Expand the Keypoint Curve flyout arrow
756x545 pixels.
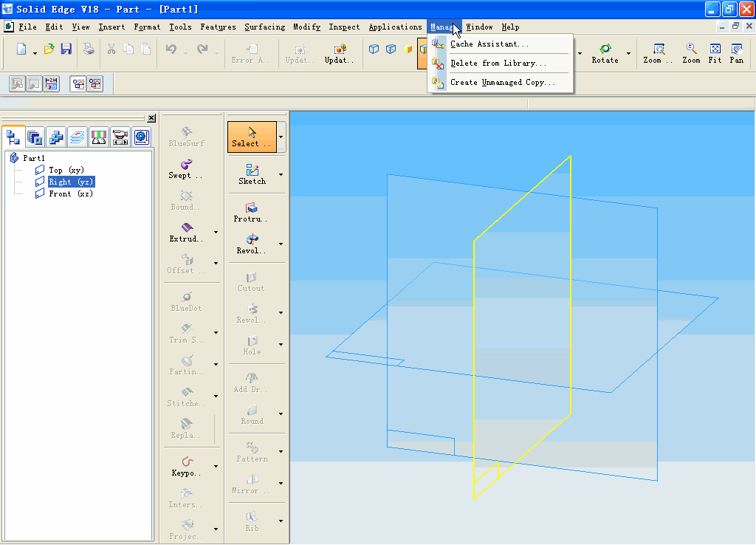[216, 467]
